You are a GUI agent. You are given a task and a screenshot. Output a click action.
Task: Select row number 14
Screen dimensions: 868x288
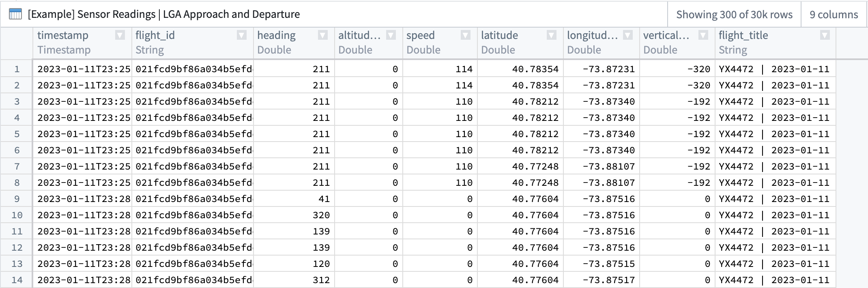[x=17, y=280]
